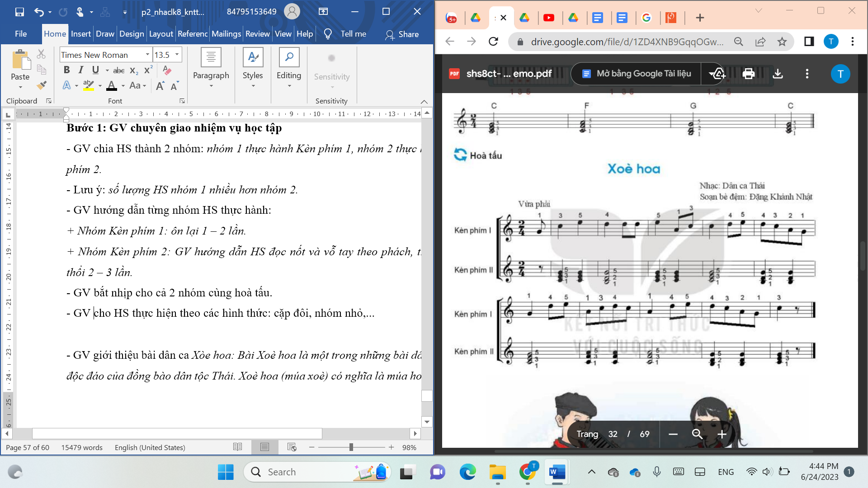Apply yellow text highlight color
Image resolution: width=868 pixels, height=488 pixels.
pos(89,85)
